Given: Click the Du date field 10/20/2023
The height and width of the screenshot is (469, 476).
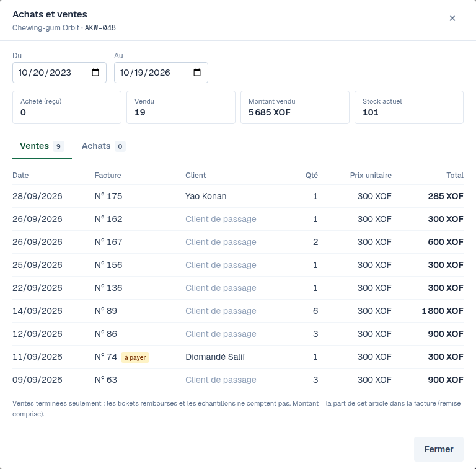Looking at the screenshot, I should pos(59,73).
